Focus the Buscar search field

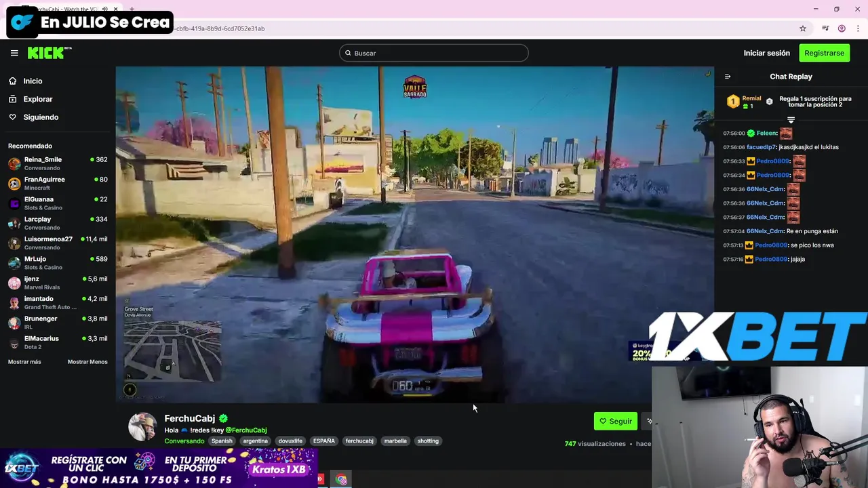pyautogui.click(x=434, y=53)
